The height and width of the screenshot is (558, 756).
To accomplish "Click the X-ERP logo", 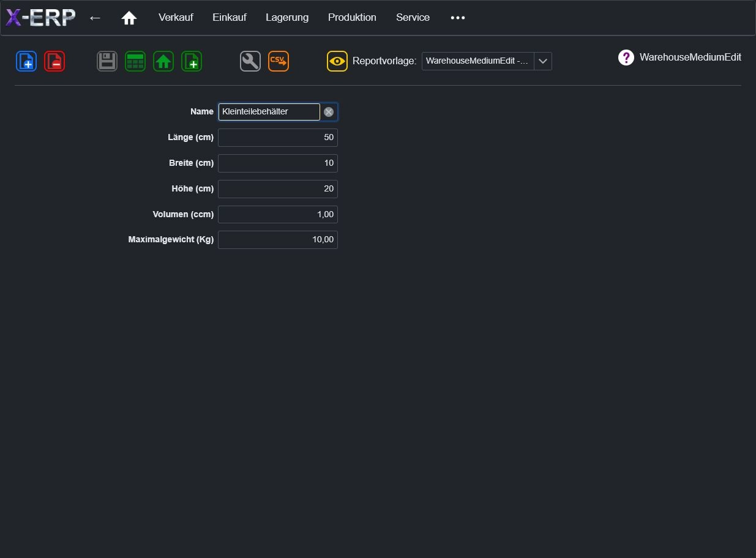I will click(x=40, y=18).
